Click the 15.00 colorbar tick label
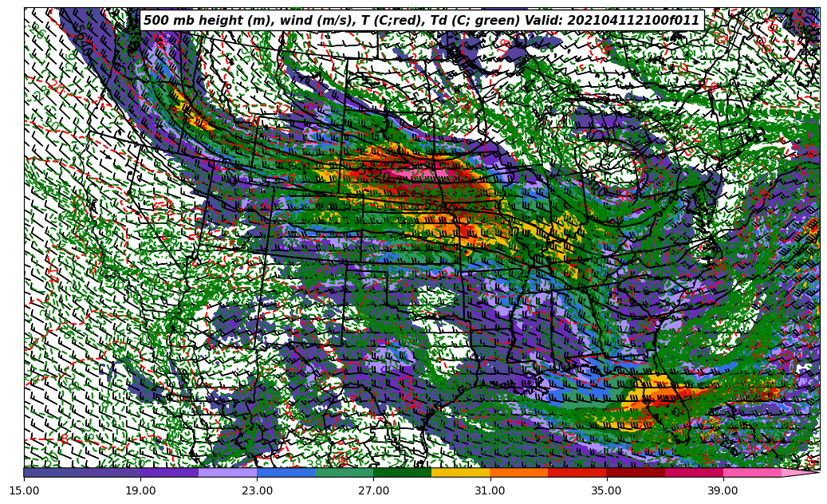827x504 pixels. tap(24, 491)
